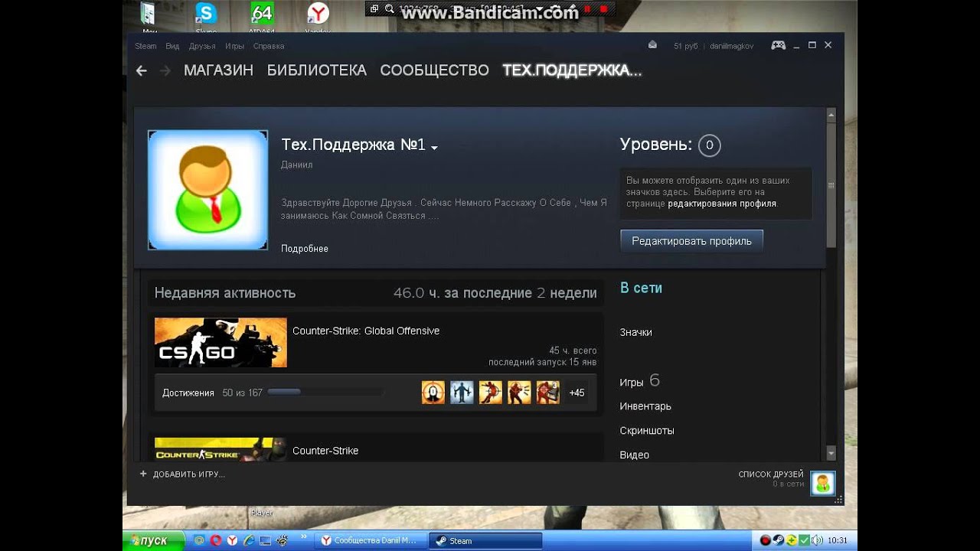The height and width of the screenshot is (551, 980).
Task: Click the page scrollbar down arrow
Action: pyautogui.click(x=831, y=453)
